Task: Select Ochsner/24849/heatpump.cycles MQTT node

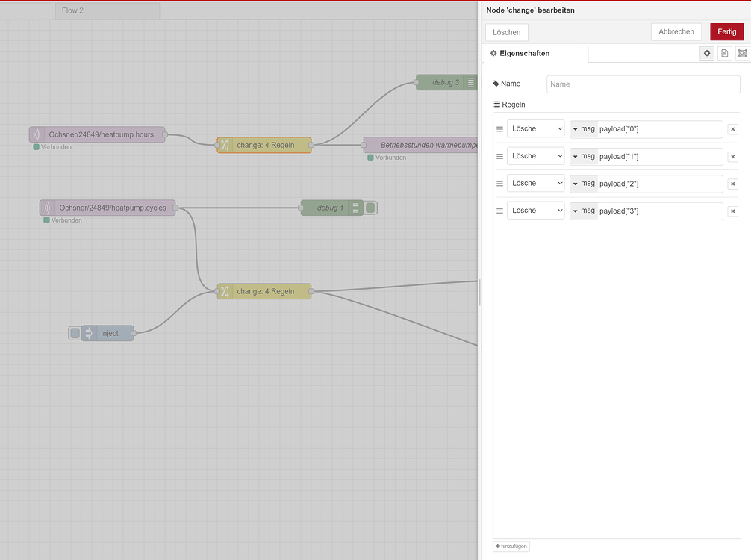Action: [x=107, y=208]
